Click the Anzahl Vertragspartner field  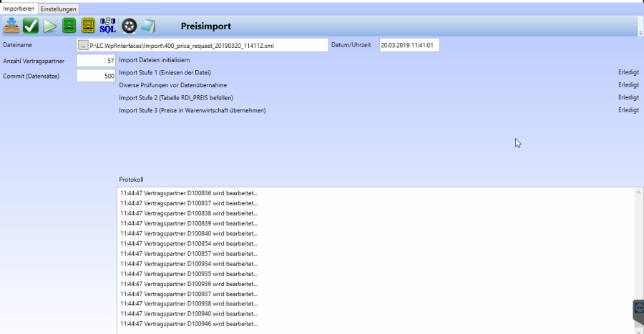96,61
